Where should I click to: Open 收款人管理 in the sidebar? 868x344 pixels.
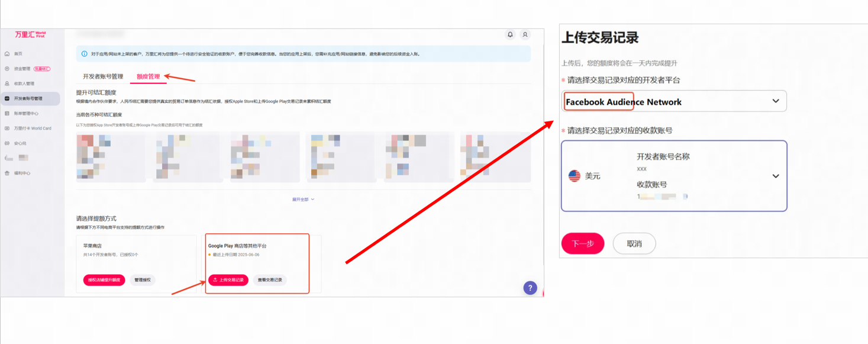tap(24, 84)
